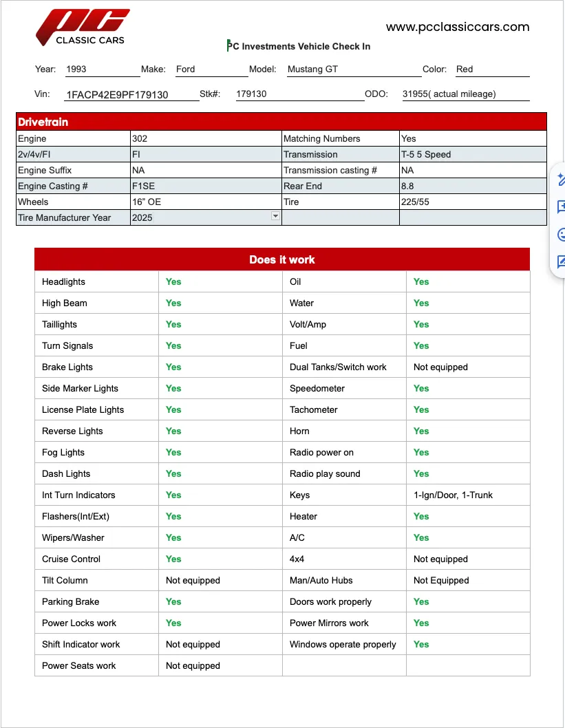The image size is (565, 728).
Task: Click the 'Fog Lights' row label
Action: (63, 453)
